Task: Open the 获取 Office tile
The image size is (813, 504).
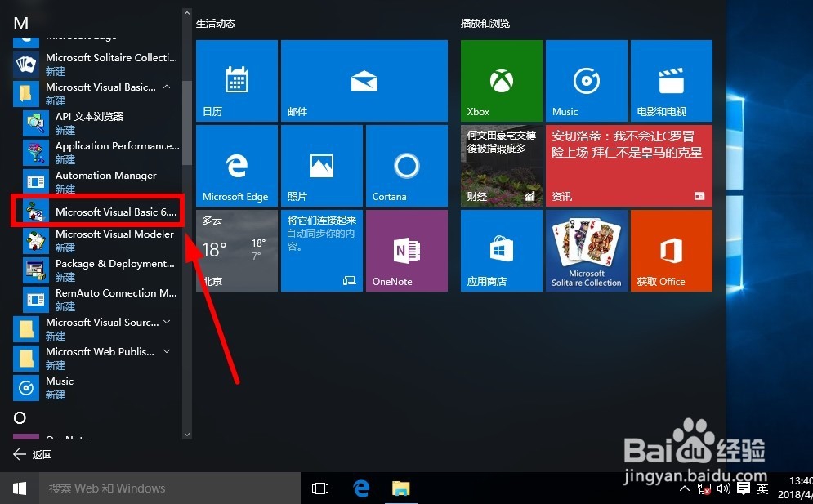Action: tap(672, 251)
